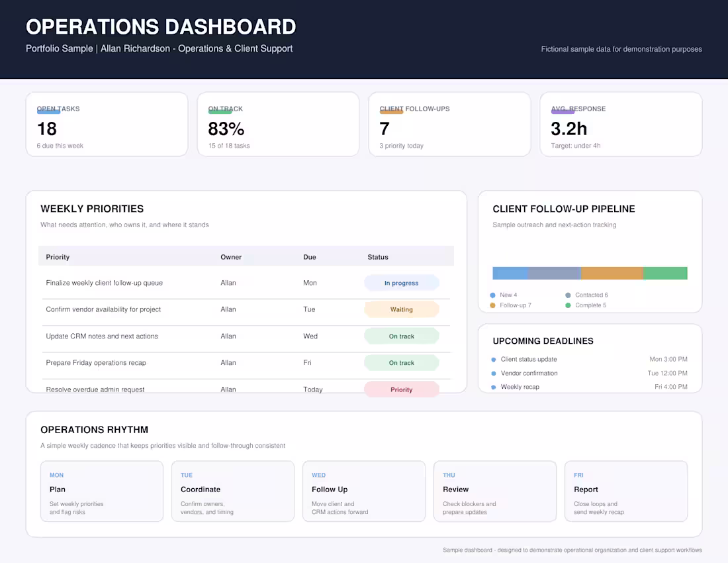Click 'Client status update' deadline entry
Image resolution: width=728 pixels, height=563 pixels.
(x=529, y=360)
